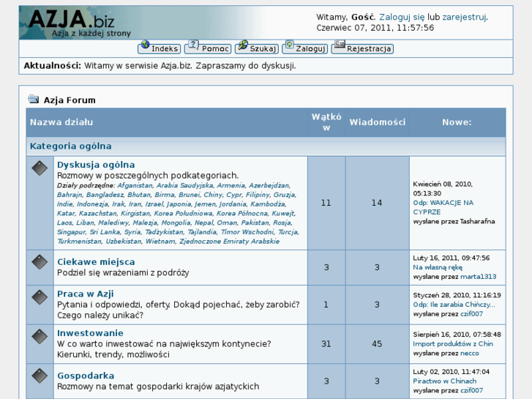Open the Szukaj search button
The image size is (532, 399).
pos(256,48)
